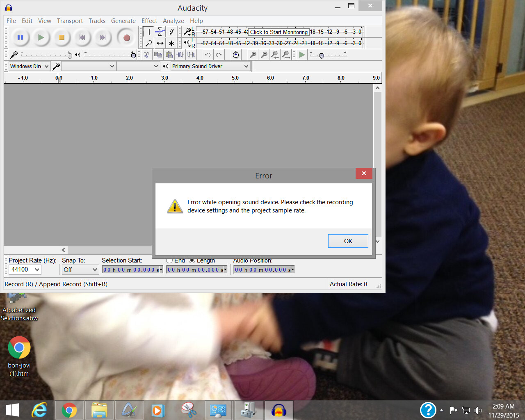Select the Multi-Tool asterisk
Screen dimensions: 525x420
coord(171,43)
